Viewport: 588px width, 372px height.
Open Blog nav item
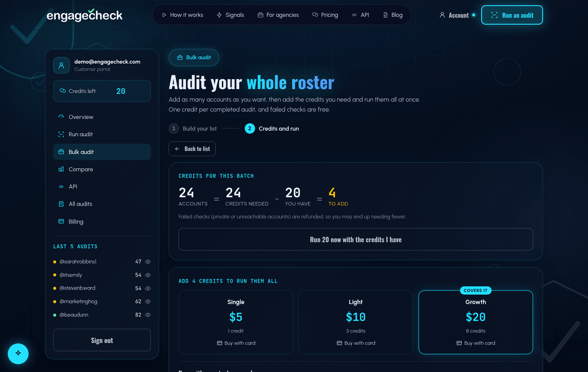[x=393, y=15]
